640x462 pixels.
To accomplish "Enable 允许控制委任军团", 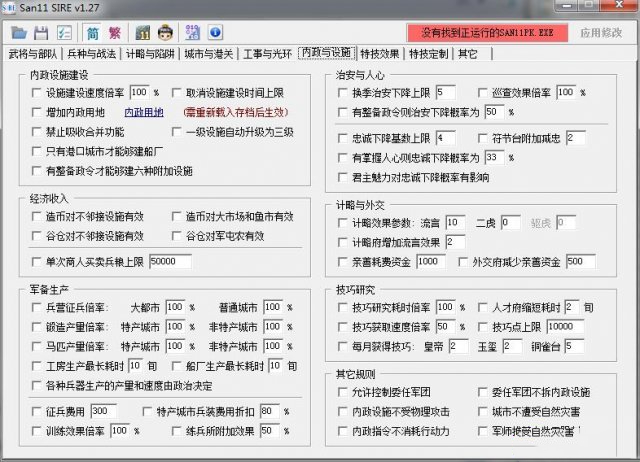I will click(343, 392).
